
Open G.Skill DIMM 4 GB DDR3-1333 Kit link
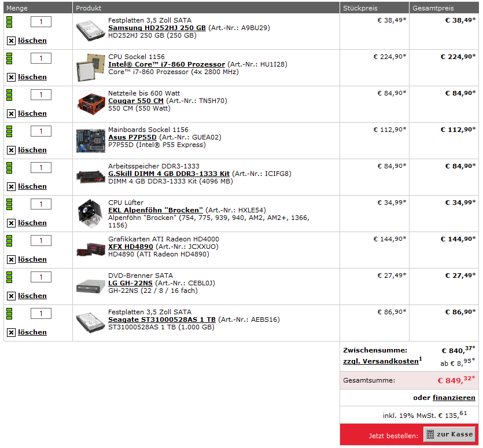click(169, 174)
